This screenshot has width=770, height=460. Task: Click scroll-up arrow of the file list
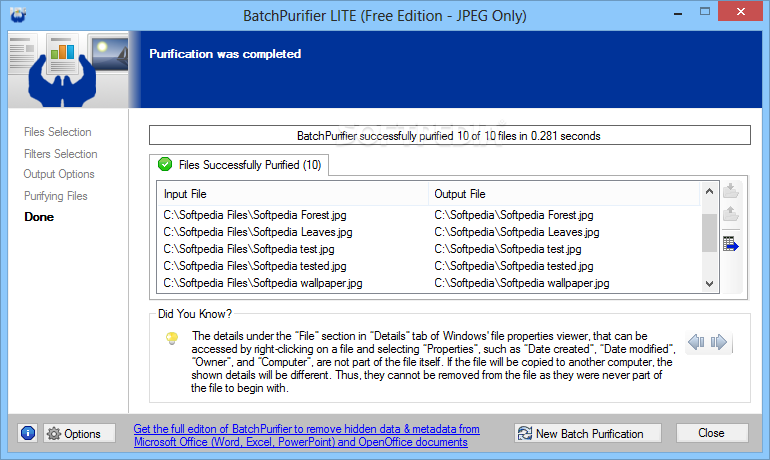coord(709,191)
